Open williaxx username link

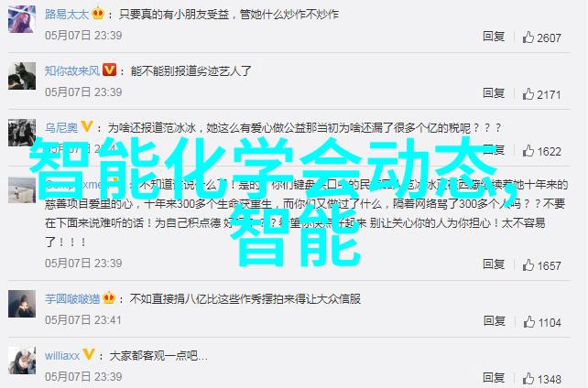click(x=62, y=355)
